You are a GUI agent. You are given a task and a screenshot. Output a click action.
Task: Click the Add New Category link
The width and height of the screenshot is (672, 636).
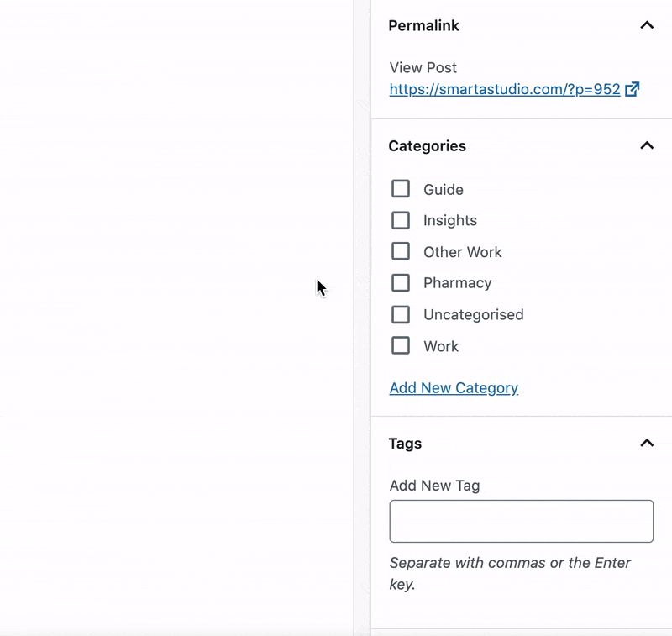[x=454, y=388]
